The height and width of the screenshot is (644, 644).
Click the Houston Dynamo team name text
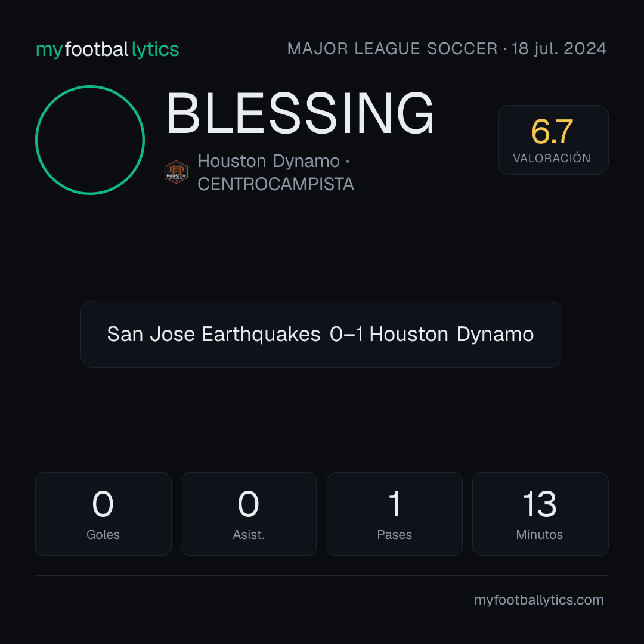click(x=268, y=161)
